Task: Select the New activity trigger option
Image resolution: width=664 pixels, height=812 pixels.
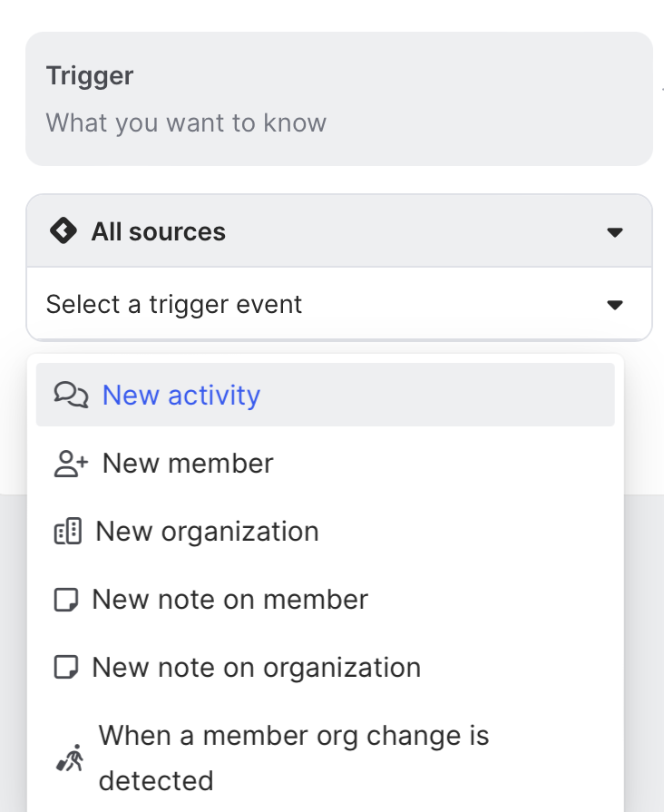Action: [x=181, y=395]
